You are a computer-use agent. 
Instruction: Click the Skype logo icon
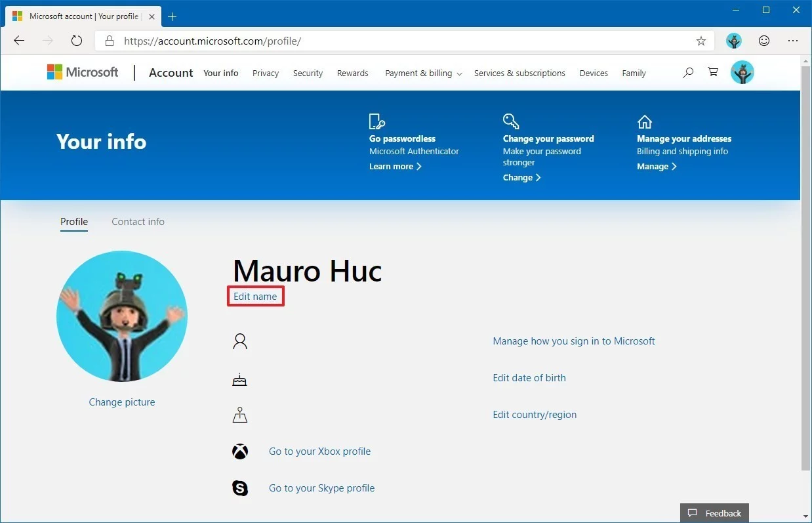point(240,488)
